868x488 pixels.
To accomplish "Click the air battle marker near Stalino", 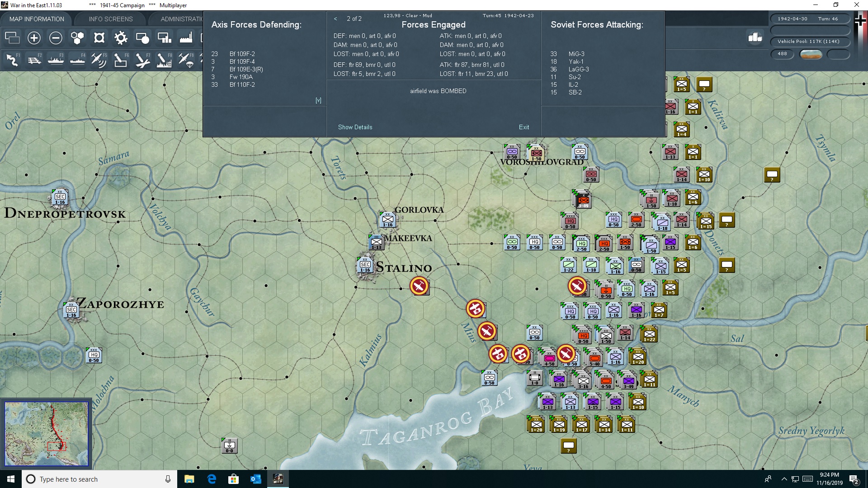I will [420, 286].
